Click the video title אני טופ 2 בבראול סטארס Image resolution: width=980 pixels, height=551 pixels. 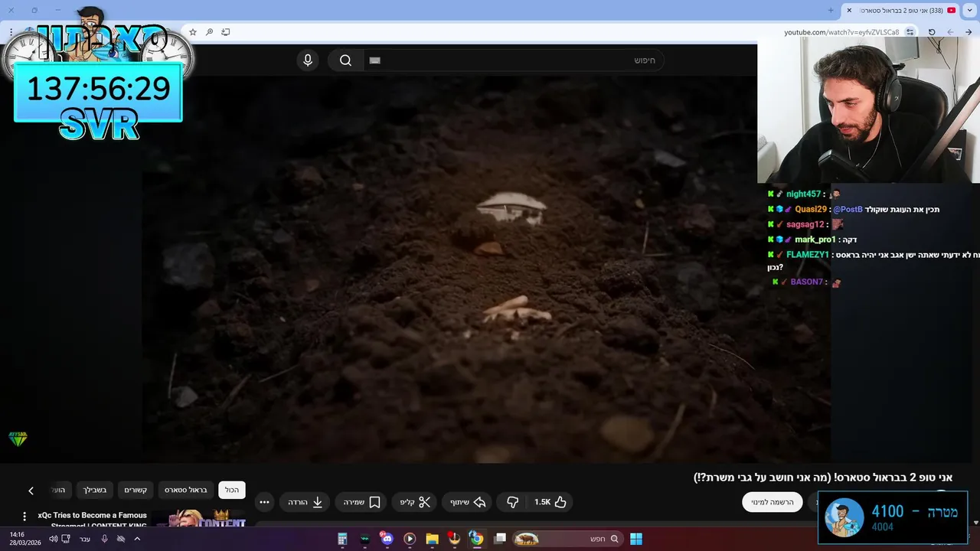point(823,478)
